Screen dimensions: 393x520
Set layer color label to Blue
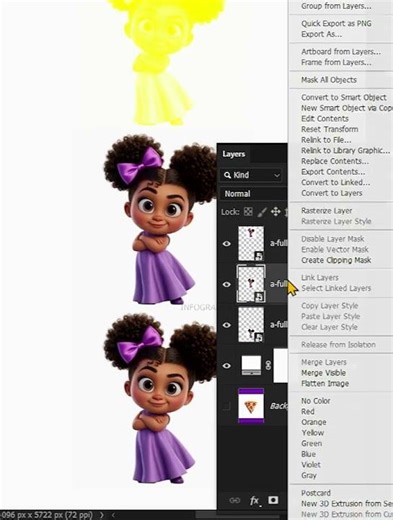click(308, 454)
